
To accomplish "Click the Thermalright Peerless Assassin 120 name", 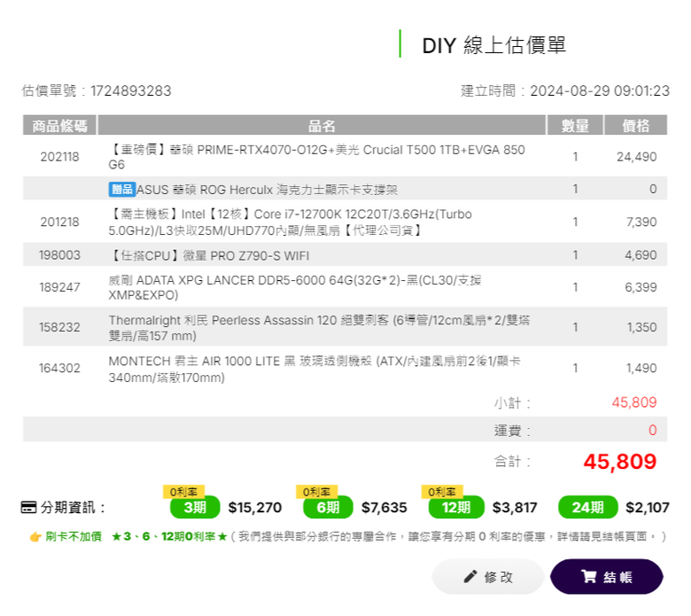I will 319,328.
